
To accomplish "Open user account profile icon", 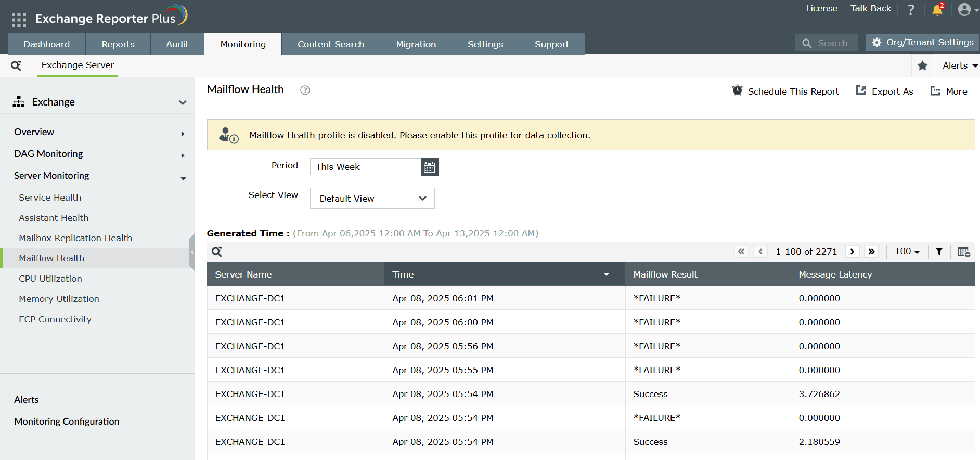I will pyautogui.click(x=964, y=9).
